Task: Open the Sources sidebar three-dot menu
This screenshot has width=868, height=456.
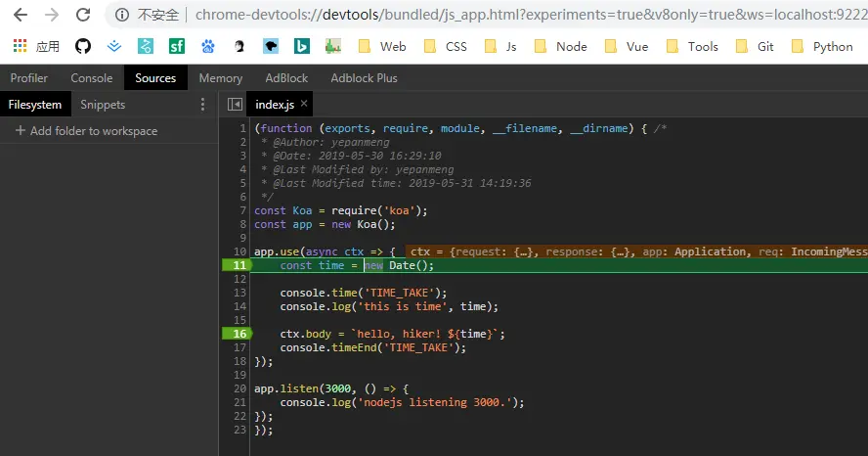Action: (x=202, y=104)
